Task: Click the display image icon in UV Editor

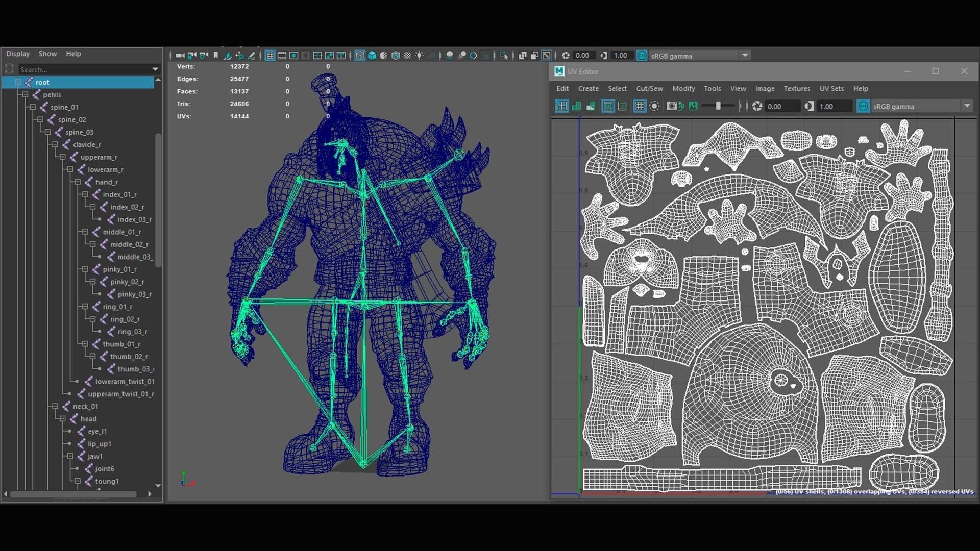Action: pos(693,106)
